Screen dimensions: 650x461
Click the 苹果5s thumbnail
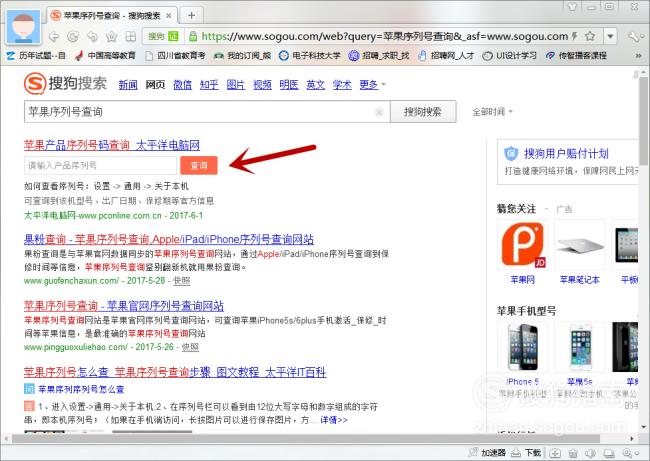[x=580, y=347]
